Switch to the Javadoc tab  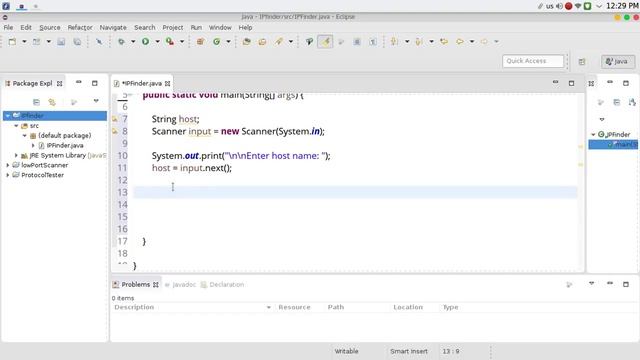(x=180, y=285)
